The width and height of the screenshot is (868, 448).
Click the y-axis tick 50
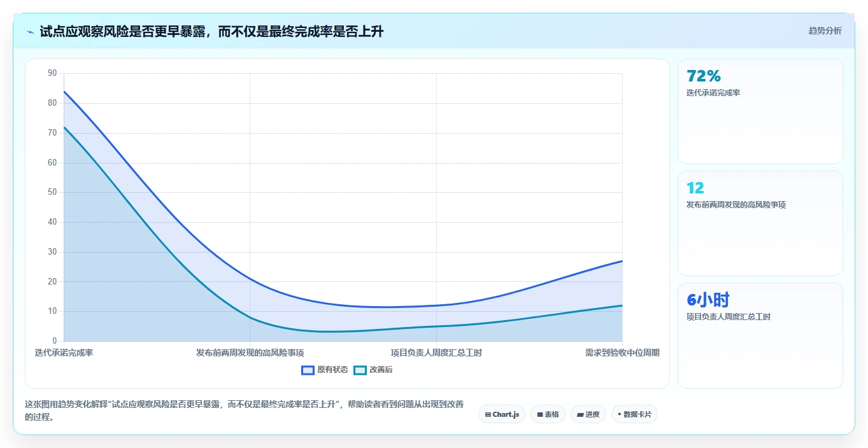coord(52,192)
